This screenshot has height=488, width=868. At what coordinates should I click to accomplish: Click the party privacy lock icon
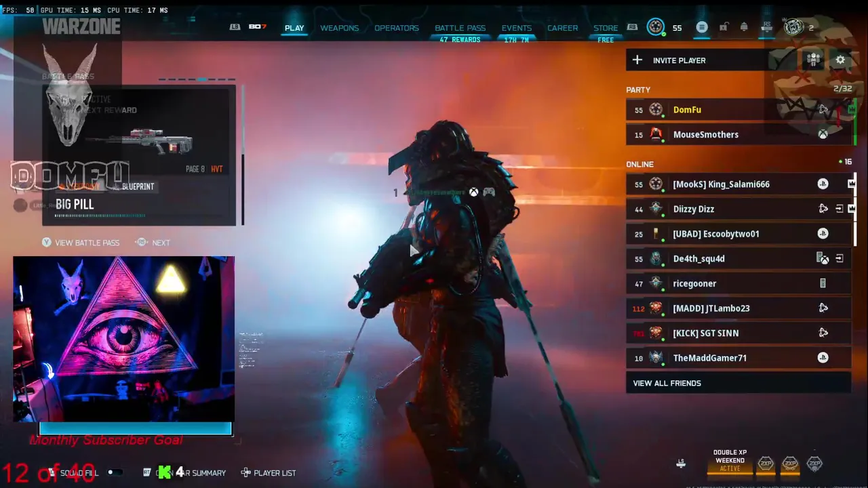coord(724,27)
